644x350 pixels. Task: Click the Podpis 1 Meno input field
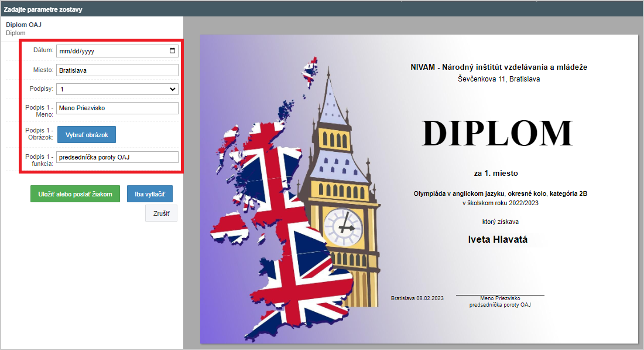tap(117, 108)
